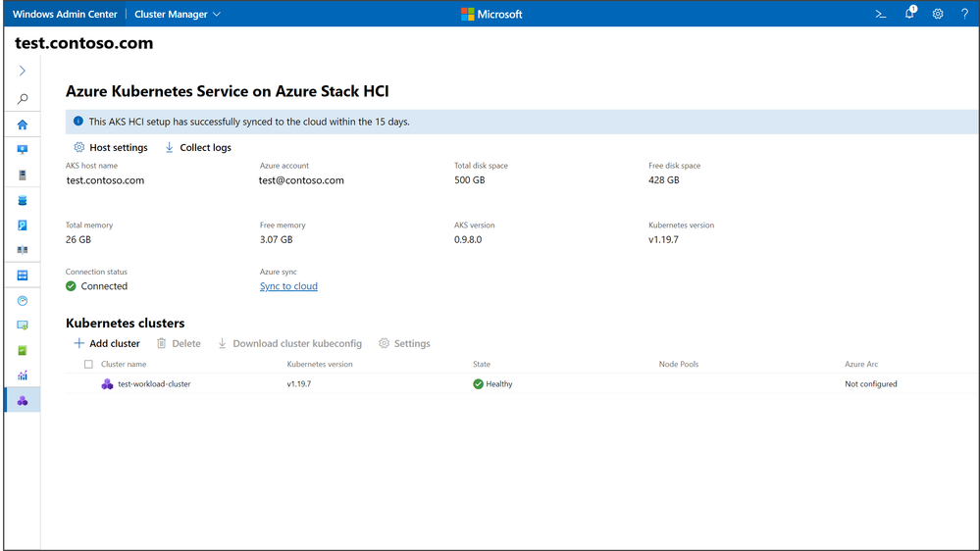Sort by Kubernetes version column header
This screenshot has width=980, height=551.
tap(320, 365)
